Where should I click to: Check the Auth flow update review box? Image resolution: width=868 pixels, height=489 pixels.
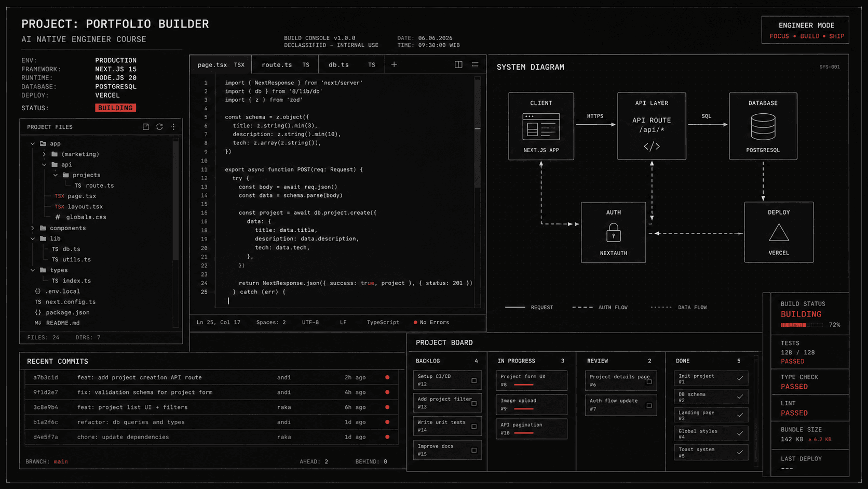pyautogui.click(x=649, y=405)
